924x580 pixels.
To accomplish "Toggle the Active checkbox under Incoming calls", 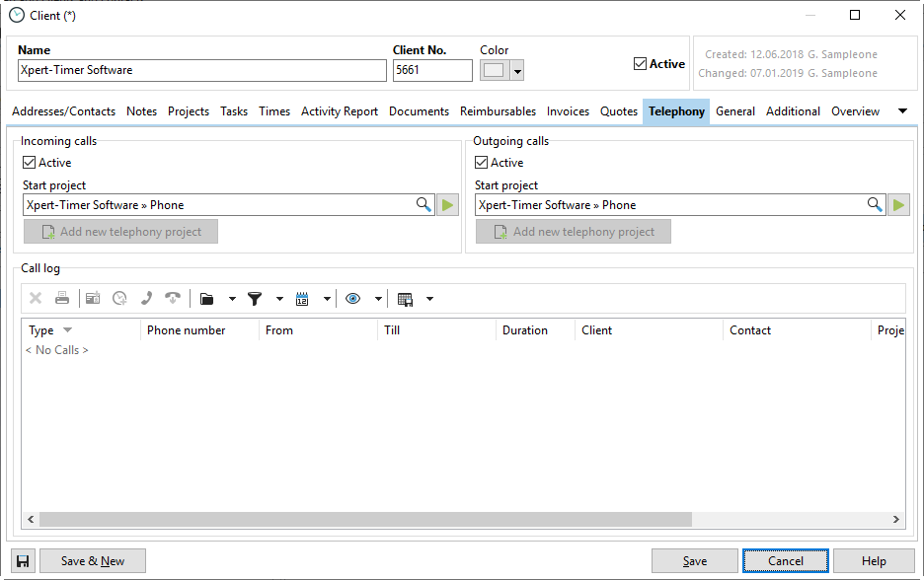I will point(29,163).
